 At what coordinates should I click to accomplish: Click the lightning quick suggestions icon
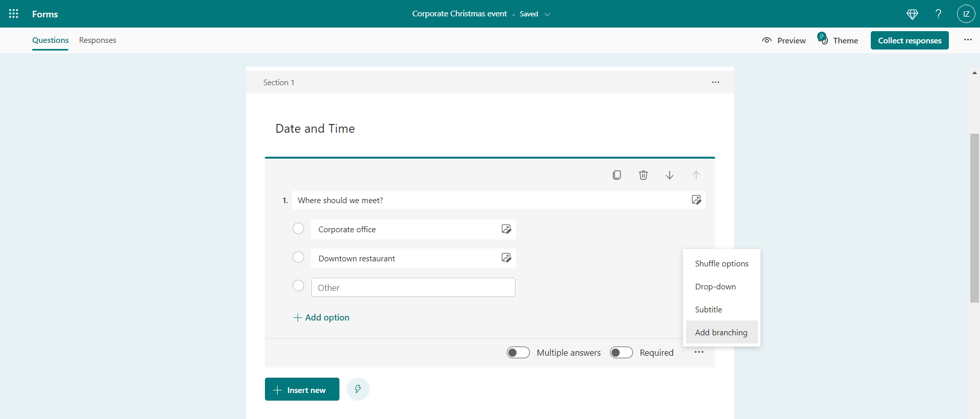coord(358,389)
